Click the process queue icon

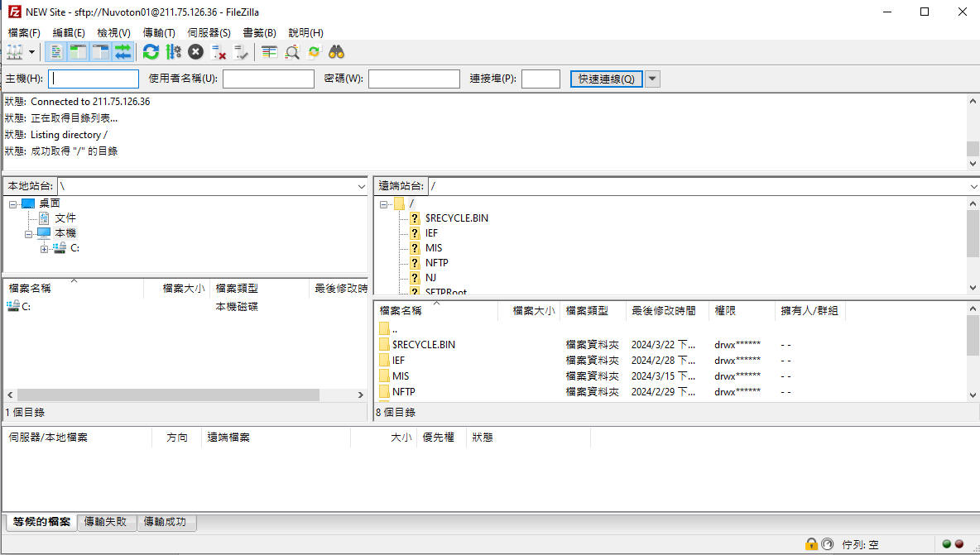tap(173, 52)
